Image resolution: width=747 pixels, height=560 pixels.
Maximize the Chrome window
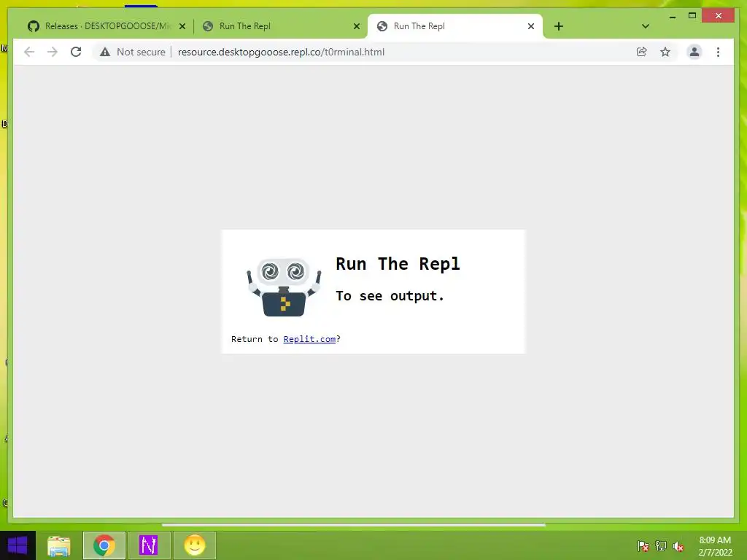(x=692, y=16)
